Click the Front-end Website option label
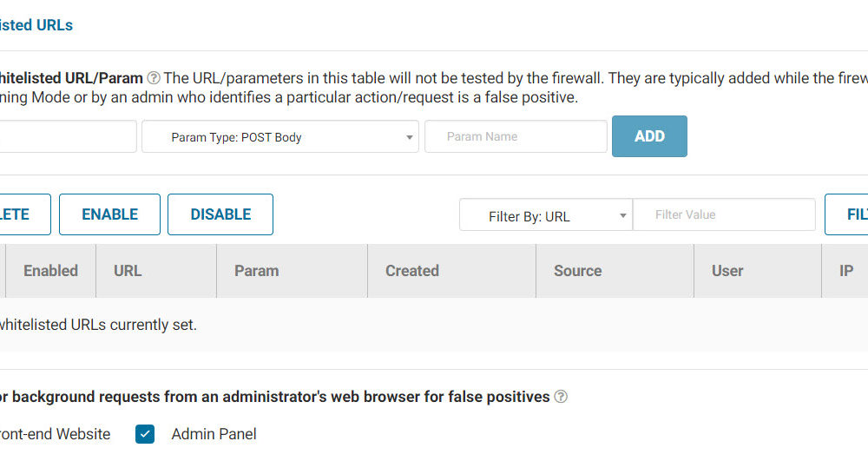This screenshot has width=868, height=461. (56, 434)
